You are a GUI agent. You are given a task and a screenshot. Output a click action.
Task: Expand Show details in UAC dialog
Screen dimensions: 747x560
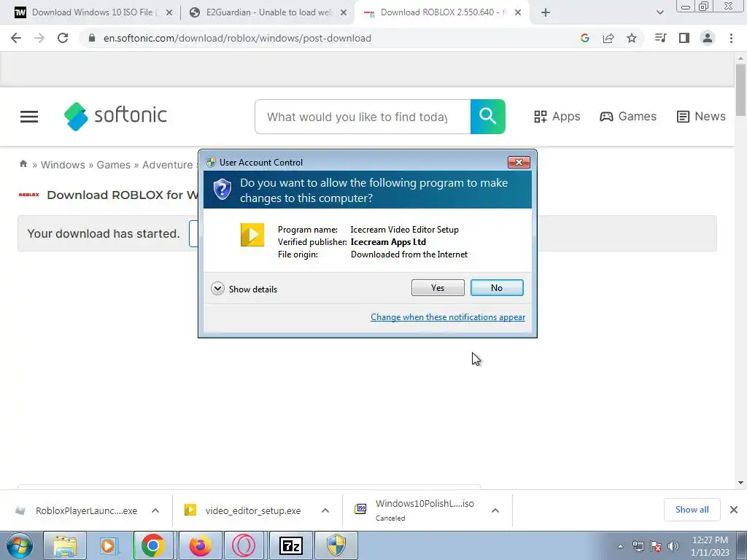coord(244,289)
